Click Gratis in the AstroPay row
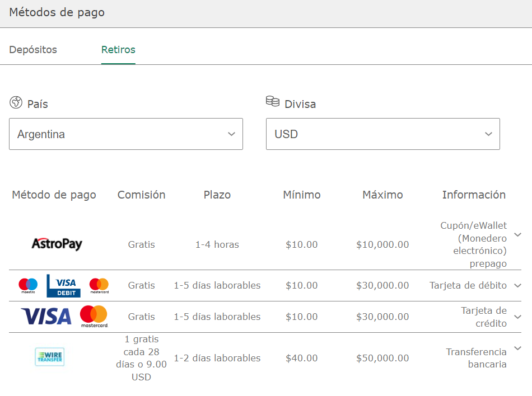This screenshot has width=532, height=396. [x=142, y=244]
